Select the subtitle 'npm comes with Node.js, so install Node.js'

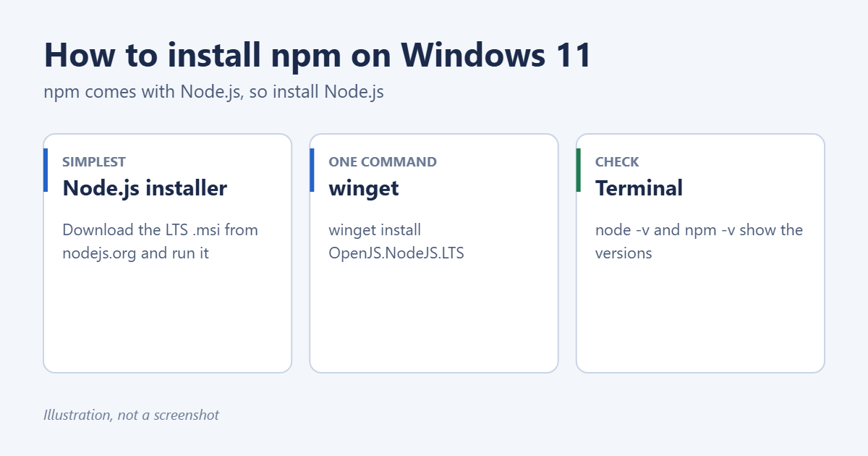(213, 93)
